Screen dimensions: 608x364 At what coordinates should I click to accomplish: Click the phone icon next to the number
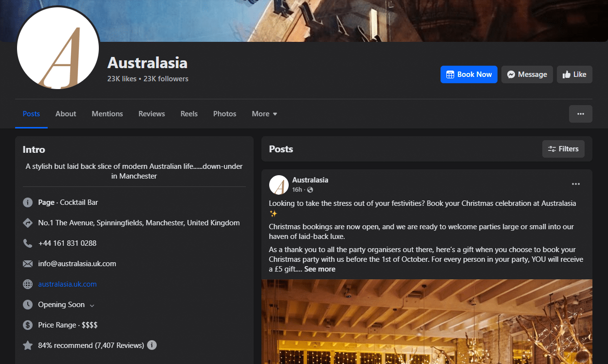coord(28,243)
